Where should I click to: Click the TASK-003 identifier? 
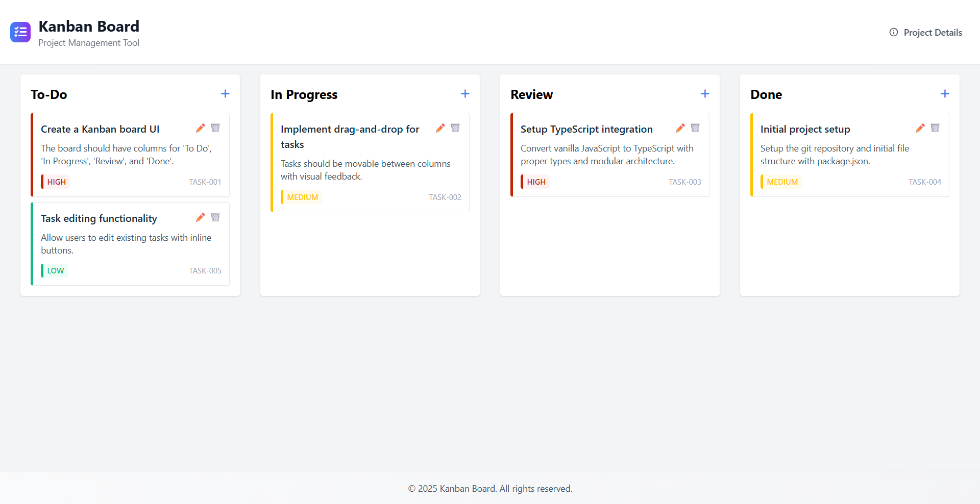click(685, 182)
